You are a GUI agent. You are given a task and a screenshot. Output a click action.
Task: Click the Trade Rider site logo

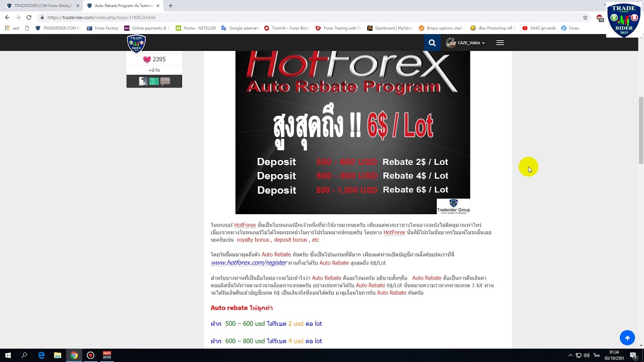click(136, 43)
